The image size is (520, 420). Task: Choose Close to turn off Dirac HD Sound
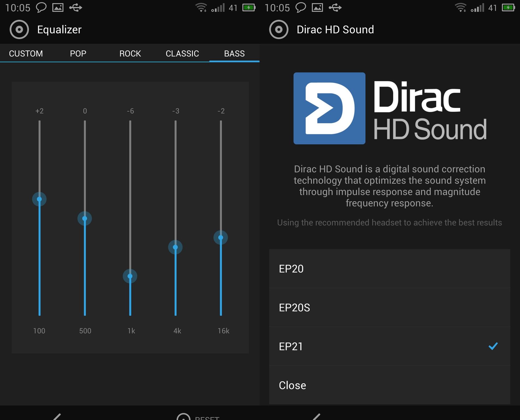coord(390,385)
